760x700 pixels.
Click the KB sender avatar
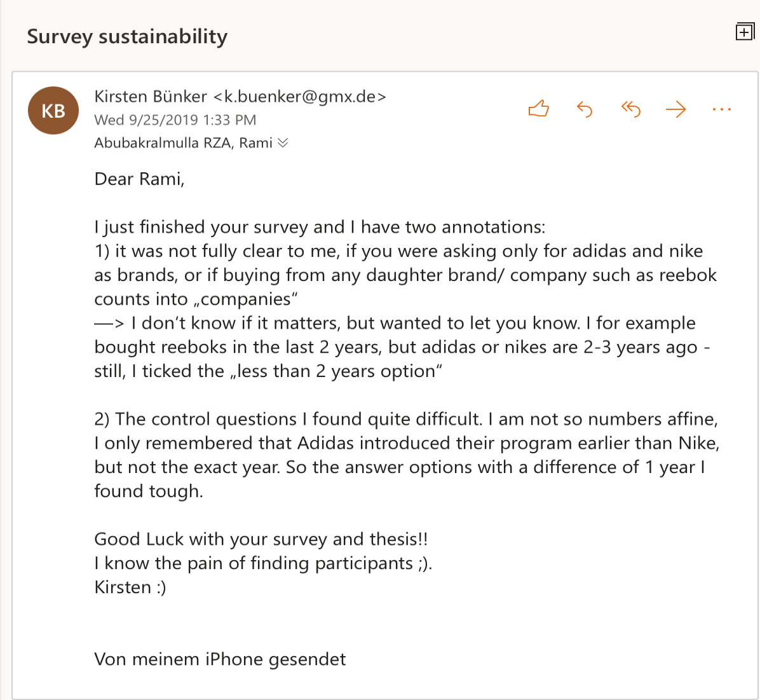(x=53, y=110)
